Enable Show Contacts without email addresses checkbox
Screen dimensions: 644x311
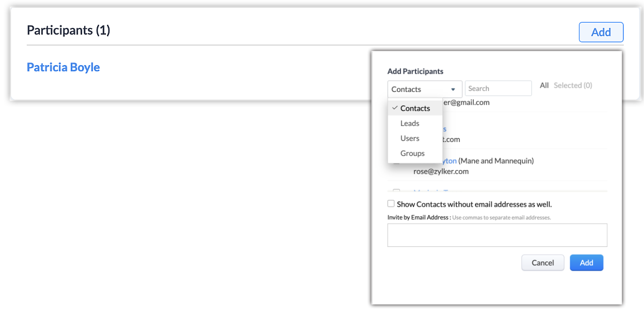tap(391, 204)
